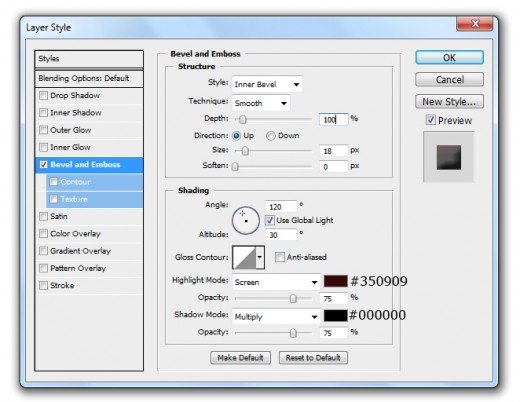Toggle the Use Global Light checkbox
520x402 pixels.
pos(269,220)
